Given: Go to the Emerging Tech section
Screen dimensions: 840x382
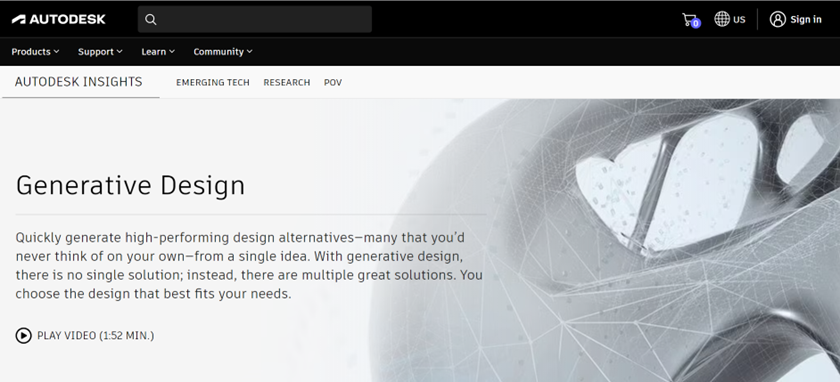Looking at the screenshot, I should (x=213, y=83).
